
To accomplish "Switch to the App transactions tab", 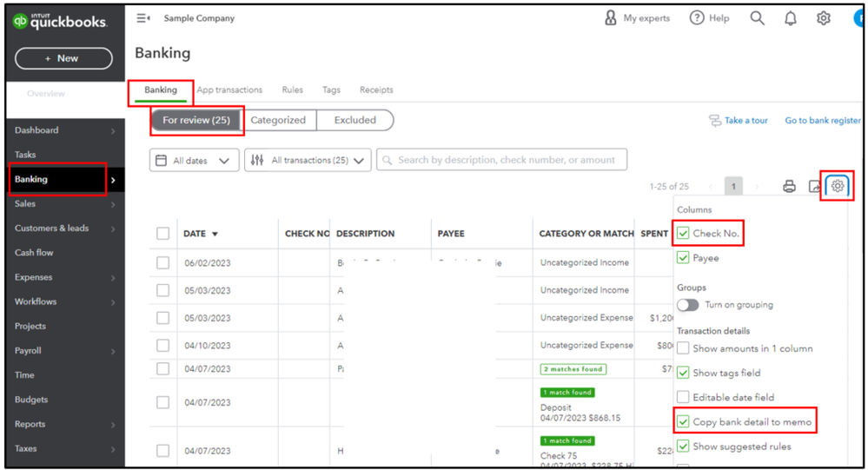I will [229, 89].
